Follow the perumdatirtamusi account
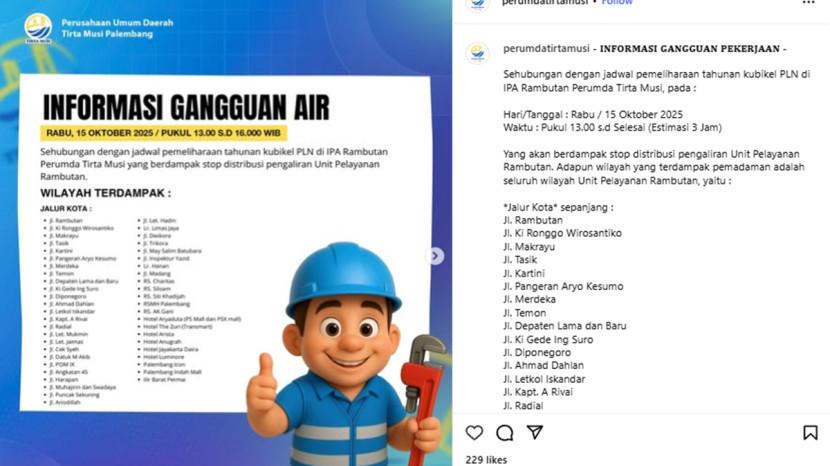The width and height of the screenshot is (830, 466). (x=617, y=2)
